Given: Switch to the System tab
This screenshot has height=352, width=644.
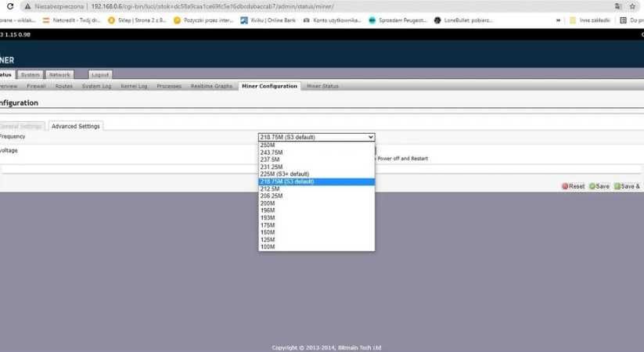Looking at the screenshot, I should click(30, 75).
